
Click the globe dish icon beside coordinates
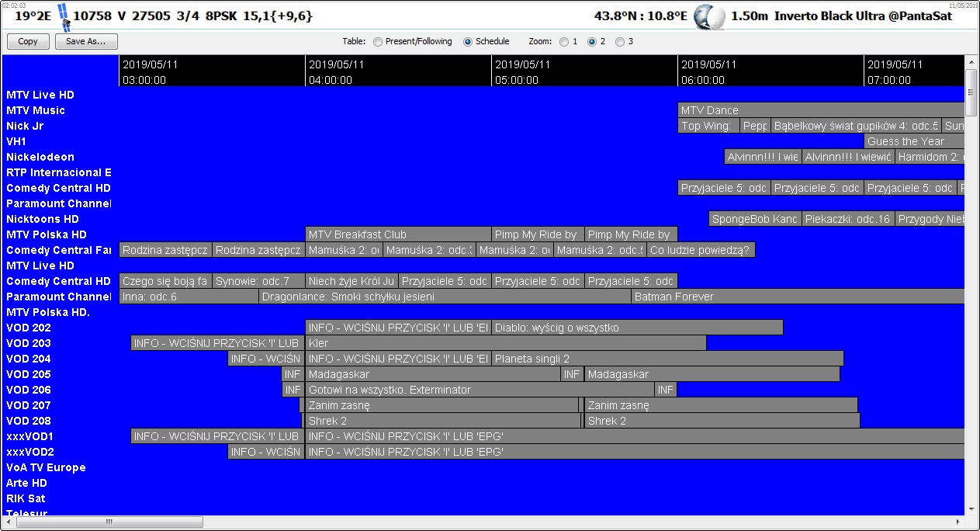coord(708,16)
